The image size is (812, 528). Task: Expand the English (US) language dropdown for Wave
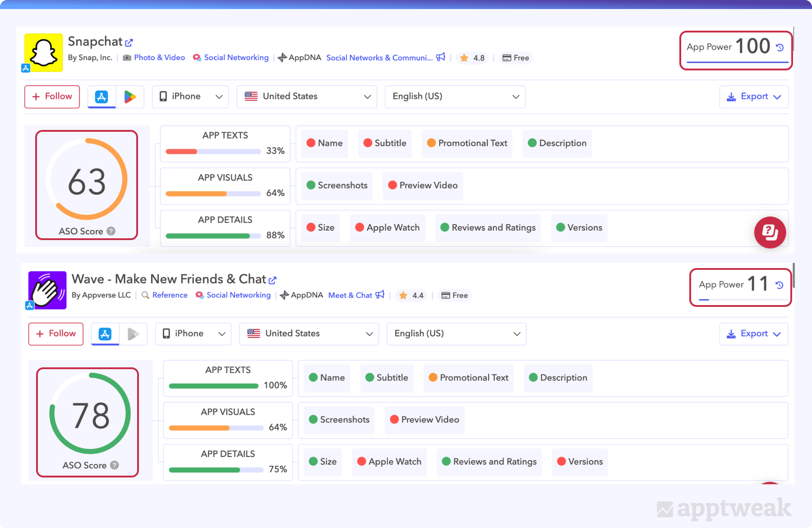(456, 334)
